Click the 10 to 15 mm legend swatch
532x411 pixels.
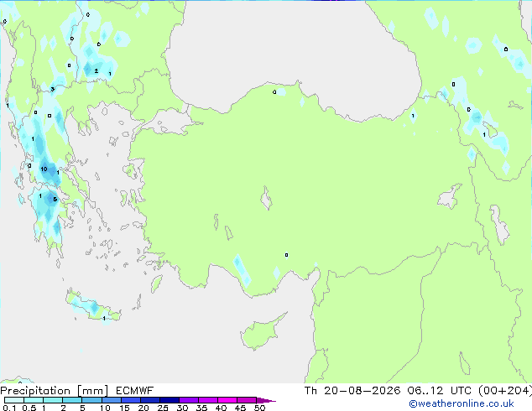tap(112, 400)
